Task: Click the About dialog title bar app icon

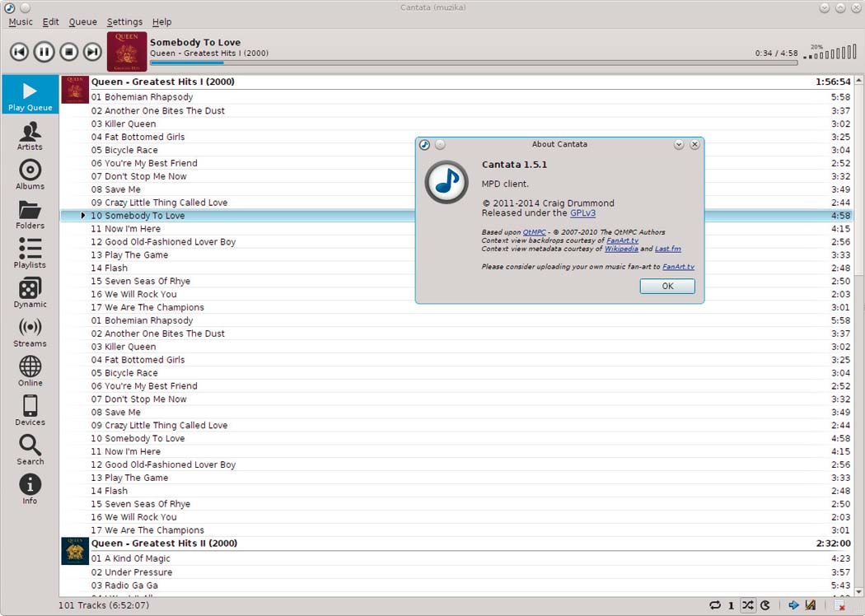Action: [424, 144]
